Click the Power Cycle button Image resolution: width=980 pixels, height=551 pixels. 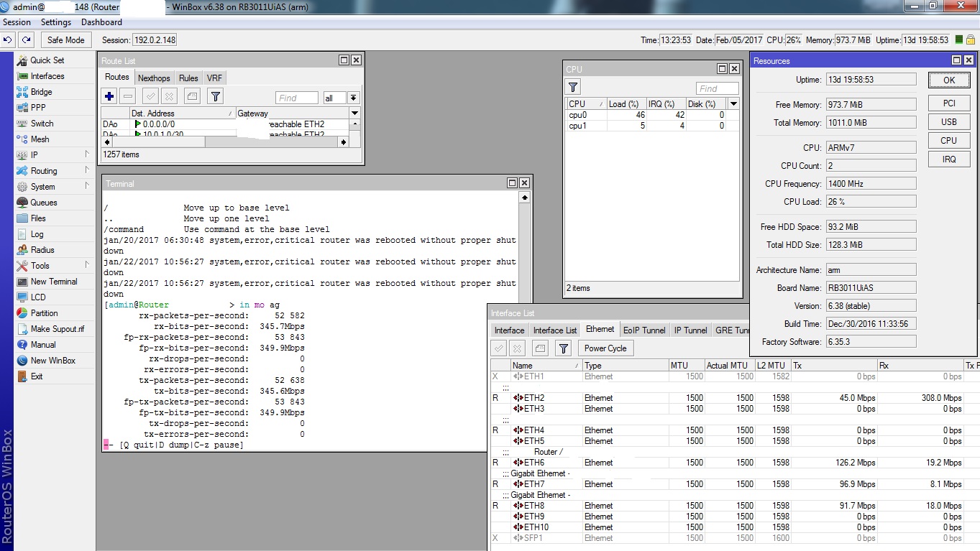pos(605,348)
